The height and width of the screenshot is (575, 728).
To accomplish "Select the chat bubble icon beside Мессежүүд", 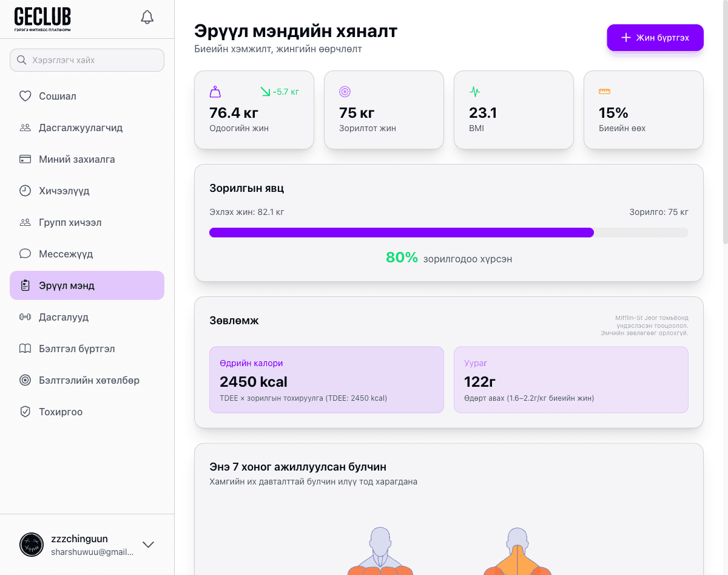I will 25,254.
